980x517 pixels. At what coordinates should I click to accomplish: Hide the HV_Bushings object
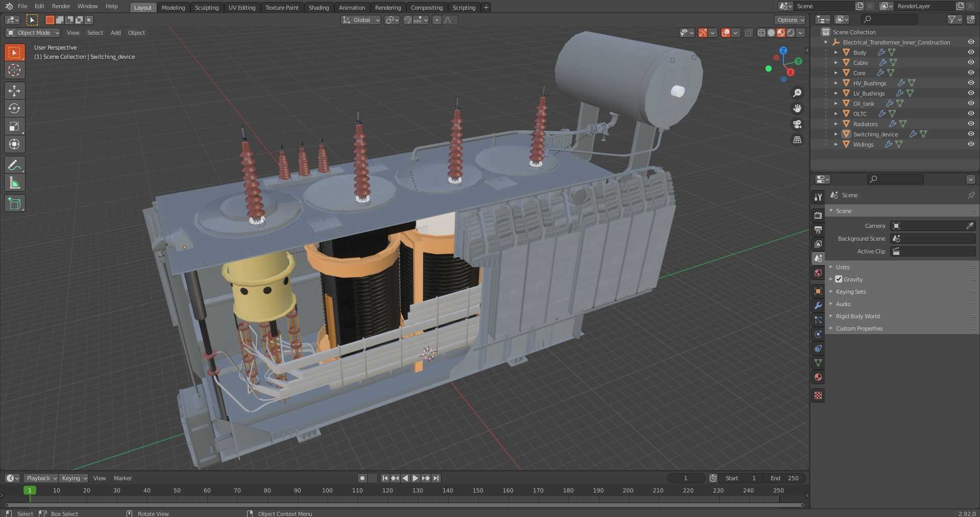point(971,83)
